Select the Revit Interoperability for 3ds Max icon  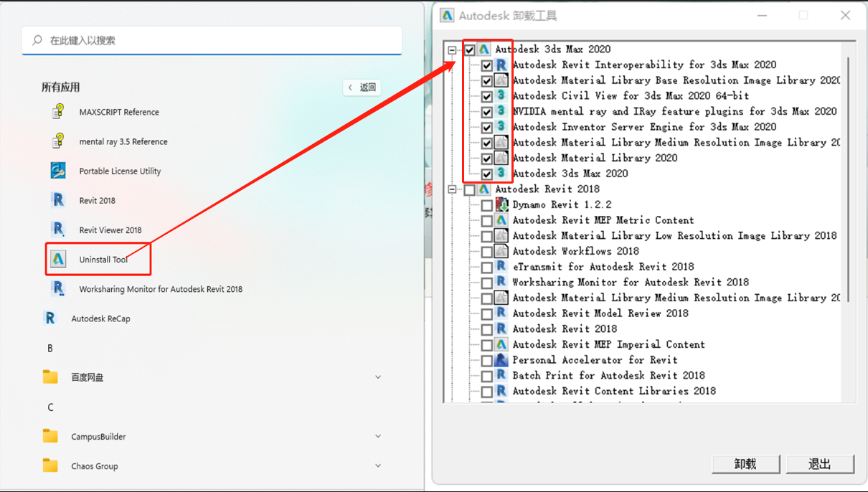[x=501, y=65]
